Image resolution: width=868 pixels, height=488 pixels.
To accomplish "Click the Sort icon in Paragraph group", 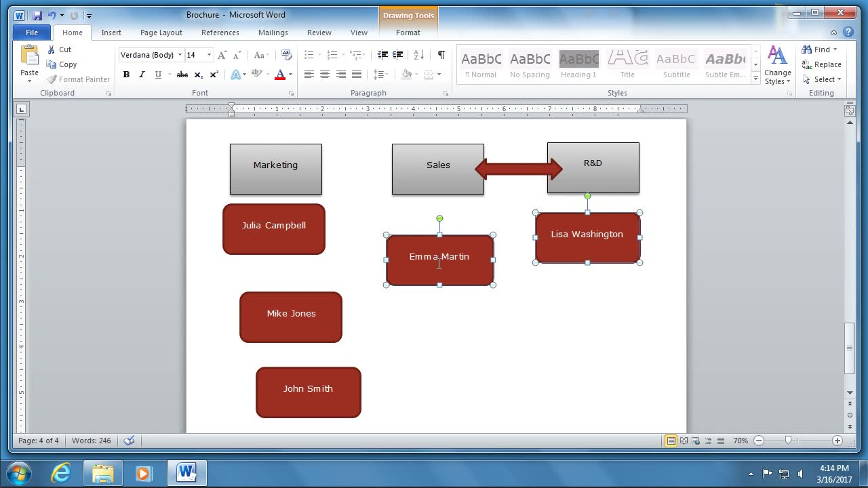I will click(x=418, y=55).
